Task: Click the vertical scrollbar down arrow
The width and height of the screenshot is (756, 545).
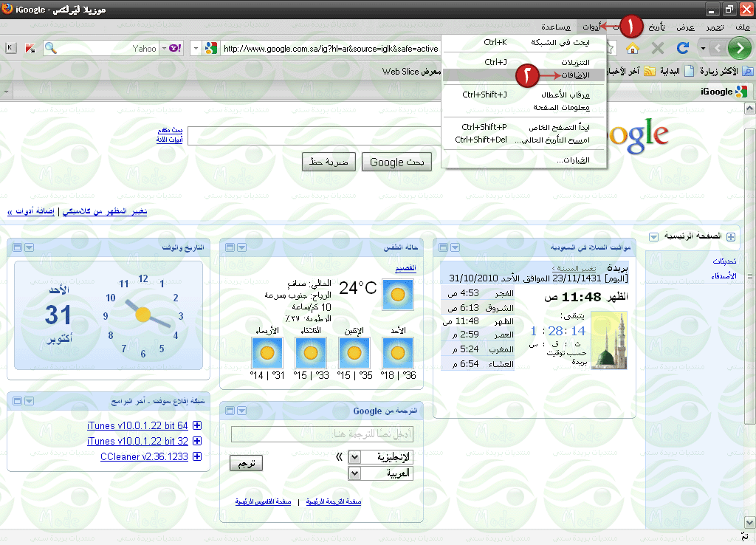Action: [750, 522]
